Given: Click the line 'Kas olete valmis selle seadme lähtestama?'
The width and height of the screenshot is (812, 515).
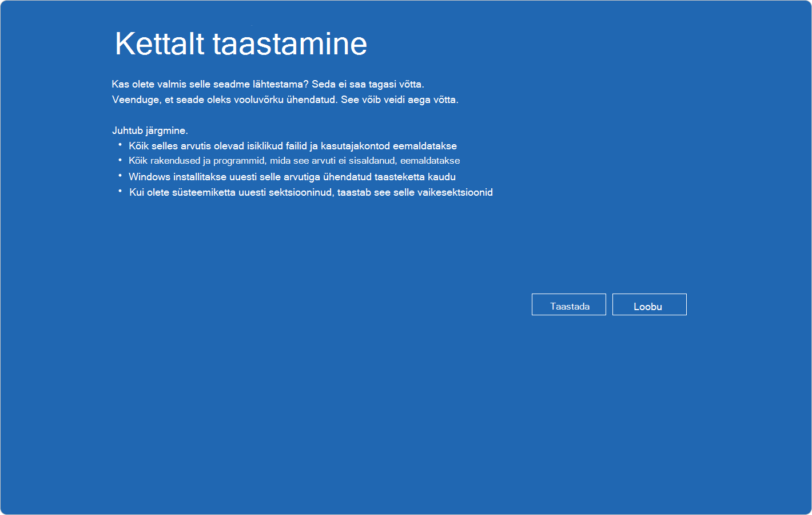Looking at the screenshot, I should [268, 84].
